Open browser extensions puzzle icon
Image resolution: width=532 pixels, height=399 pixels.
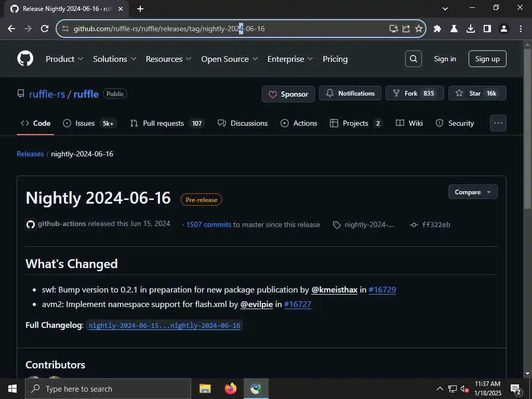[437, 29]
